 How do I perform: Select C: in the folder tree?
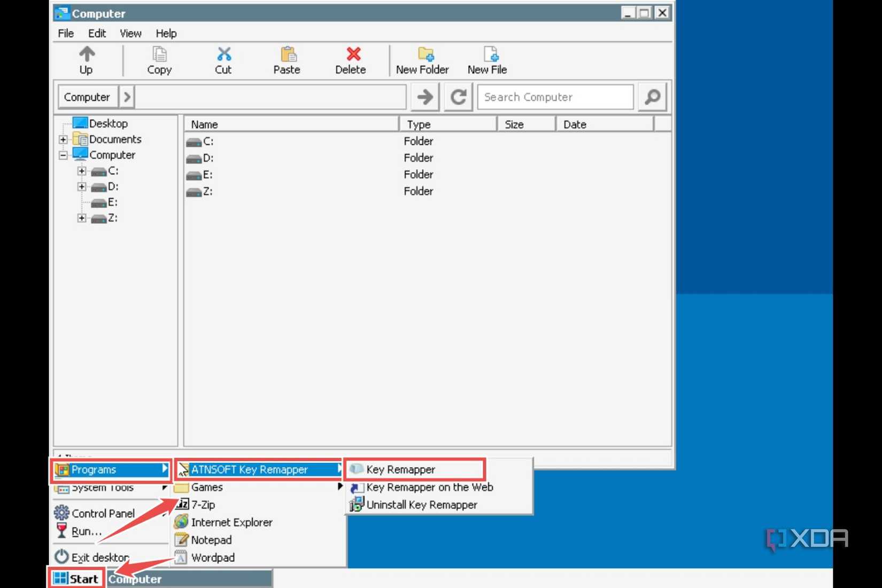[x=105, y=171]
